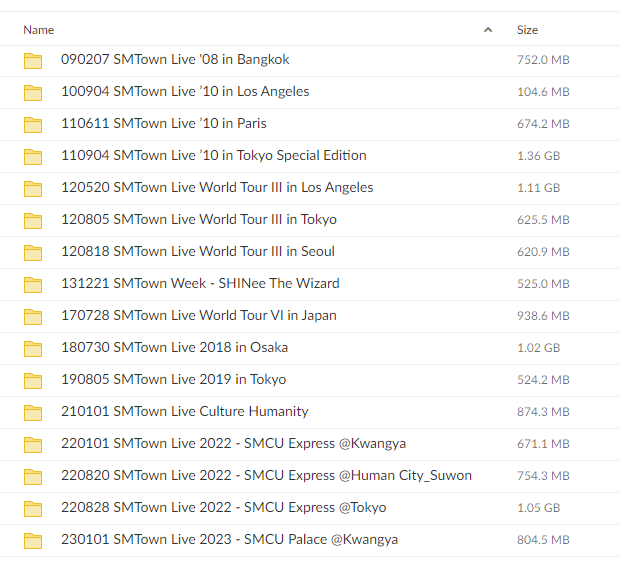Select the 620.9 MB size value
This screenshot has height=570, width=620.
[x=543, y=252]
